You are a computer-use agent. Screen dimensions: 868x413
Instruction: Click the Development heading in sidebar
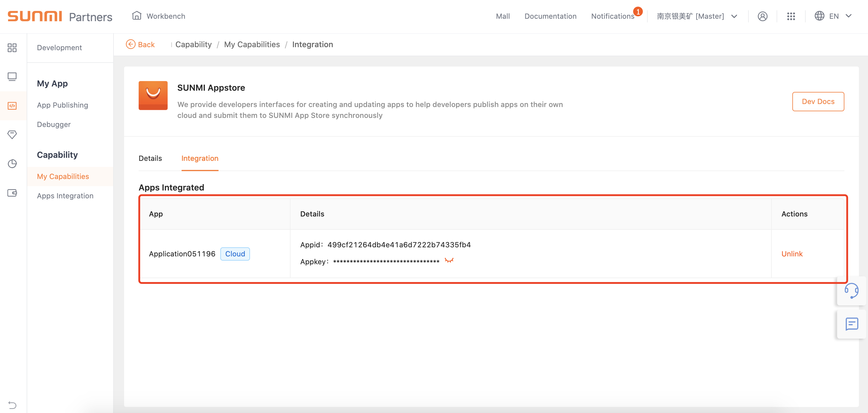[x=59, y=47]
